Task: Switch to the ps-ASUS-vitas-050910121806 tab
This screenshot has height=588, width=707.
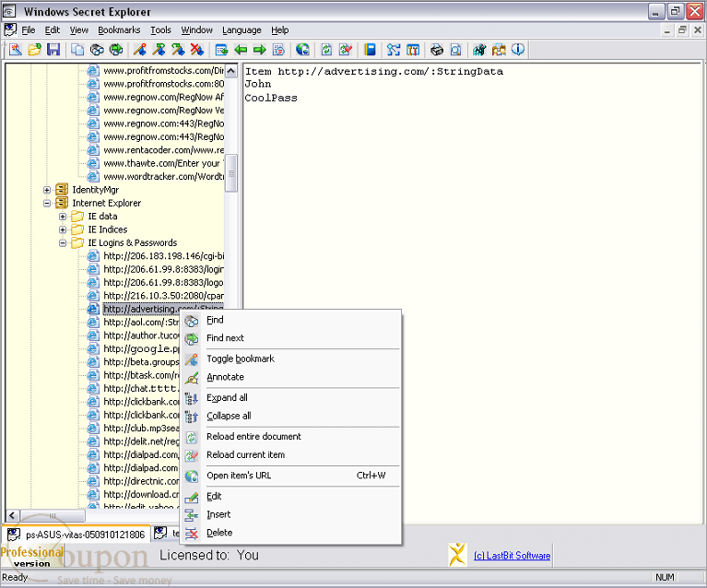Action: [x=77, y=535]
